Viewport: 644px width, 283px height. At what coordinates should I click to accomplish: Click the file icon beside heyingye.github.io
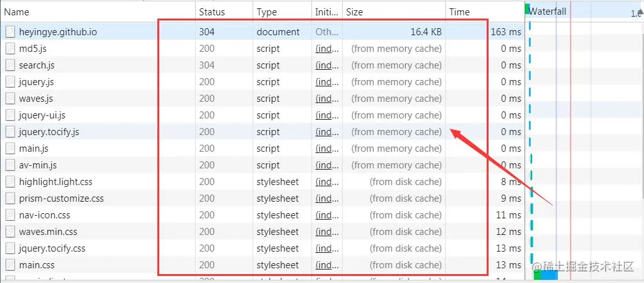[x=10, y=32]
